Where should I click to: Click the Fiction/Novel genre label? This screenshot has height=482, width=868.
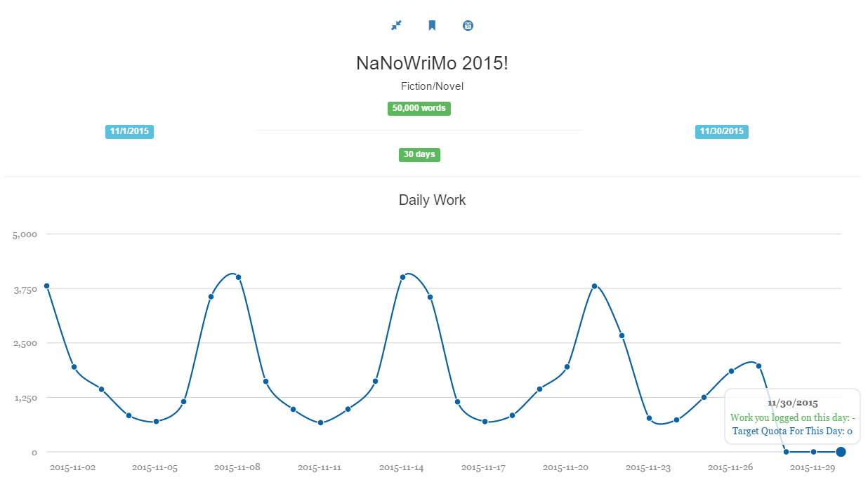tap(432, 86)
